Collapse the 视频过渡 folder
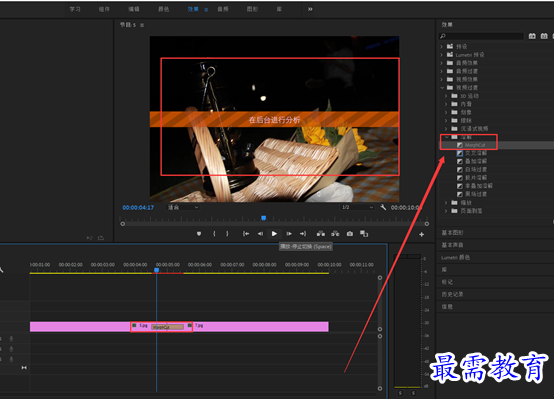 (442, 87)
